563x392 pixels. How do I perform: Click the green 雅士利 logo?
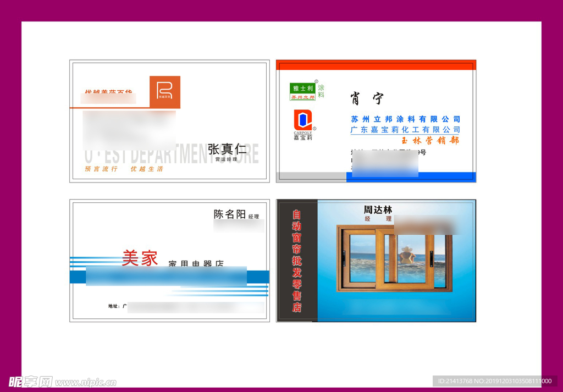(x=302, y=88)
